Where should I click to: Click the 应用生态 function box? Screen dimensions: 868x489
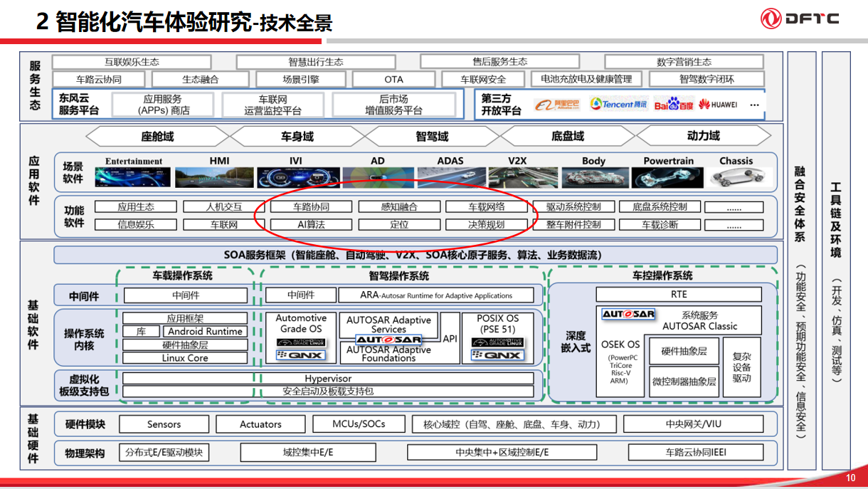[136, 207]
